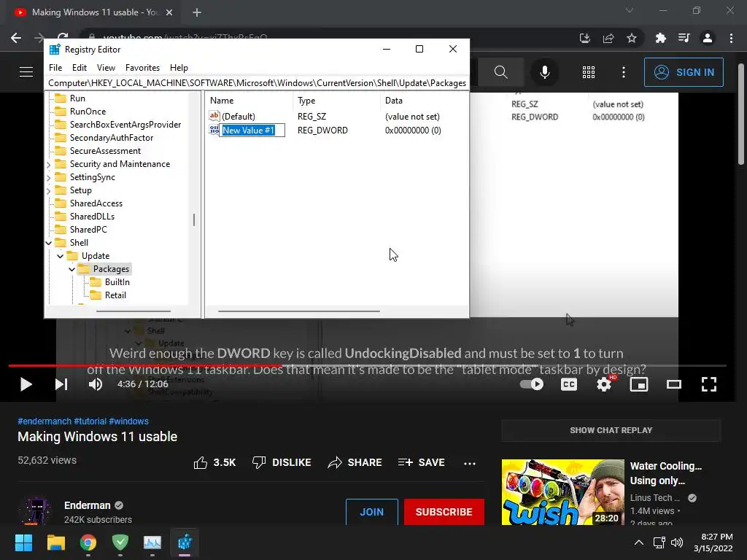This screenshot has height=560, width=747.
Task: Search with voice microphone
Action: point(544,72)
